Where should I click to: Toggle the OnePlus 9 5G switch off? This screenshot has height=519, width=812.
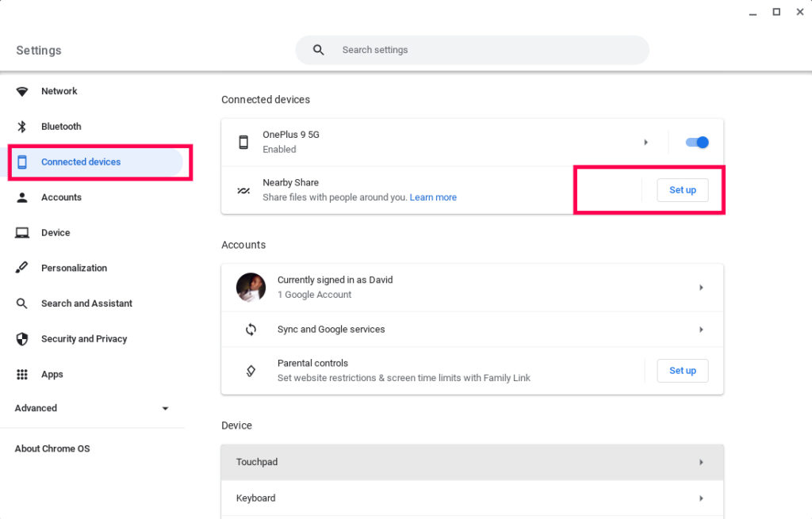(x=697, y=143)
